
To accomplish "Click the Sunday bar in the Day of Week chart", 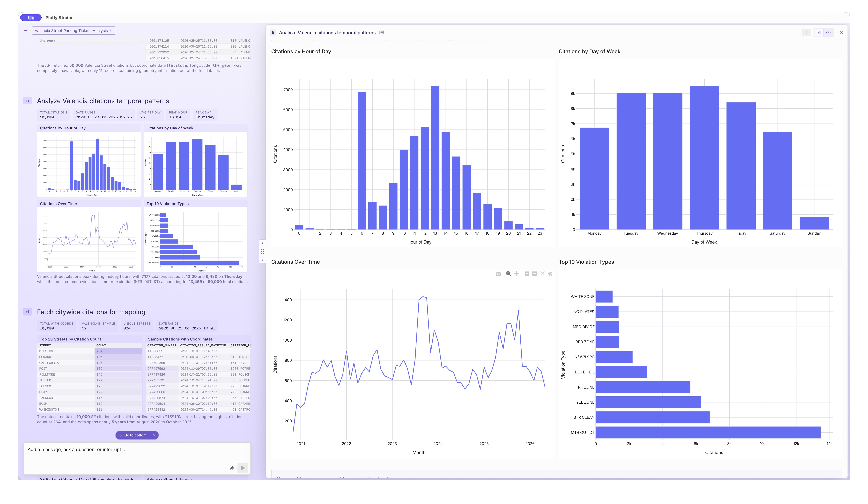I will [814, 223].
